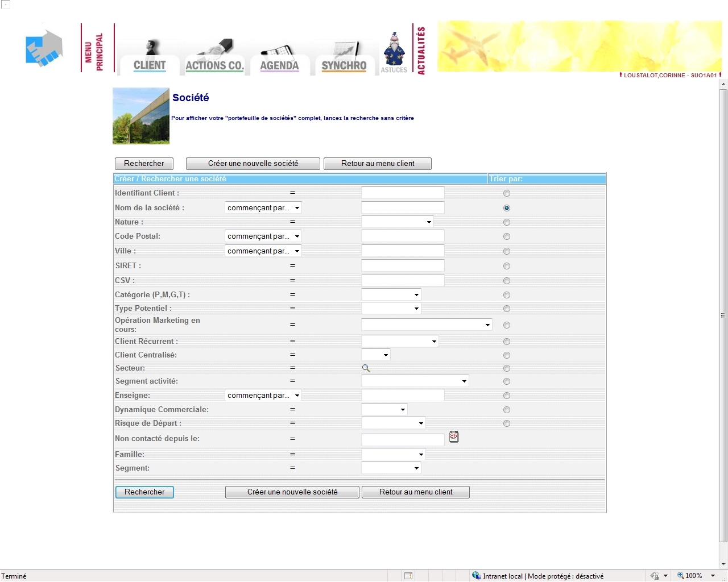Image resolution: width=728 pixels, height=582 pixels.
Task: Open Nom de la société operator dropdown
Action: 263,208
